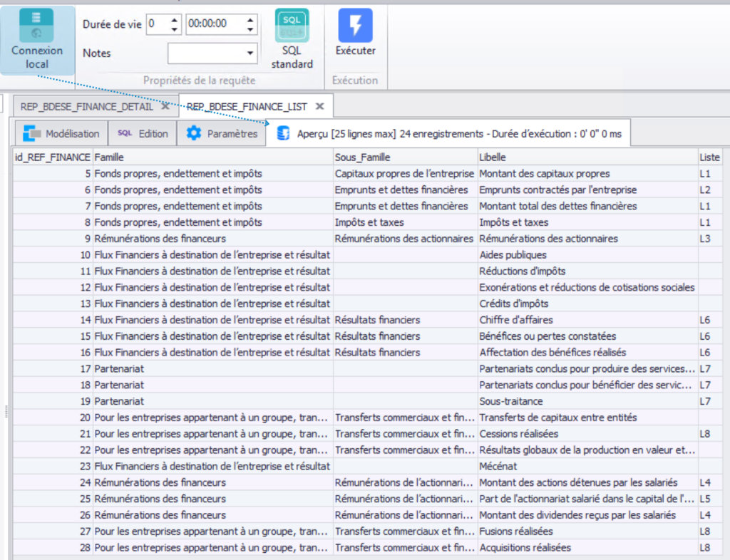Select cell 'Mécénat'

[x=587, y=467]
